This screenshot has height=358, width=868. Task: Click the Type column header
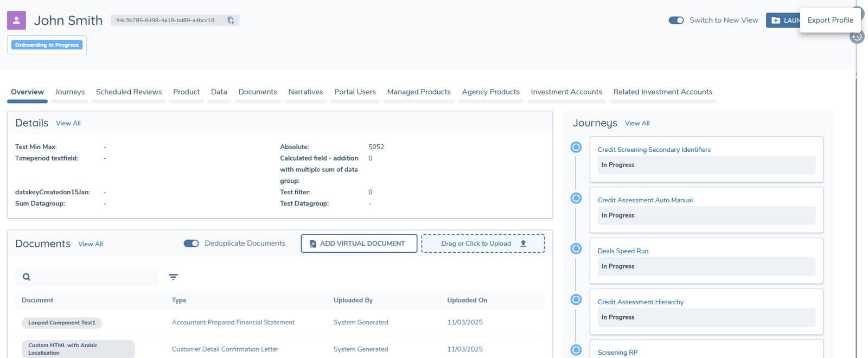click(x=179, y=301)
